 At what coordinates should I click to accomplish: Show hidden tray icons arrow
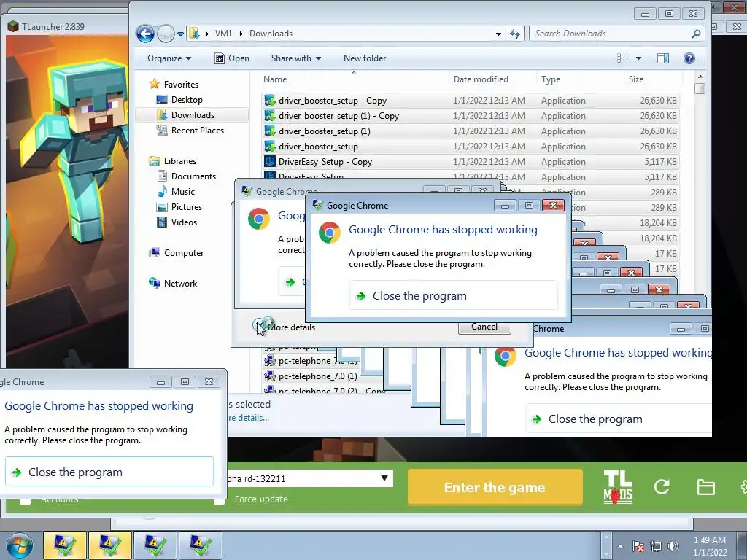[620, 546]
